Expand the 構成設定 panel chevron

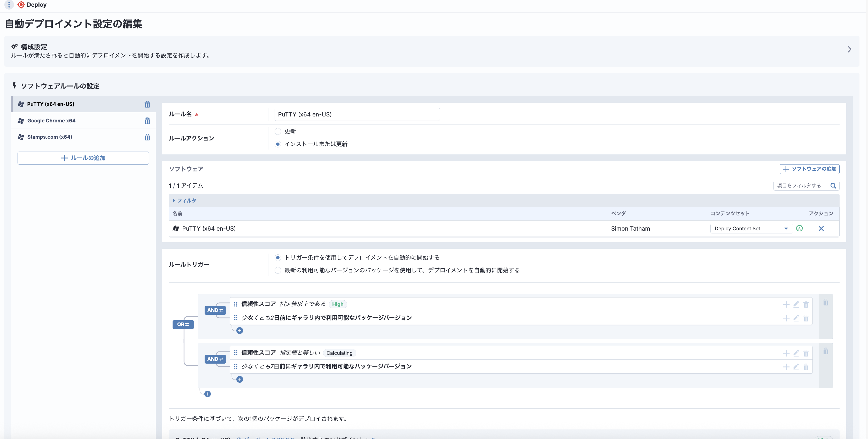[x=849, y=49]
